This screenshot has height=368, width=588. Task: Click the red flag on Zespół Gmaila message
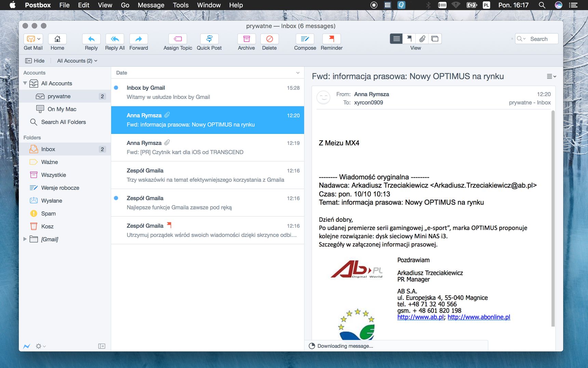pos(169,225)
